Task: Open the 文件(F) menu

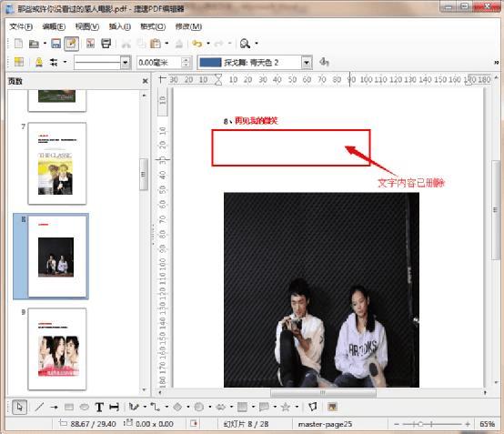Action: [21, 26]
